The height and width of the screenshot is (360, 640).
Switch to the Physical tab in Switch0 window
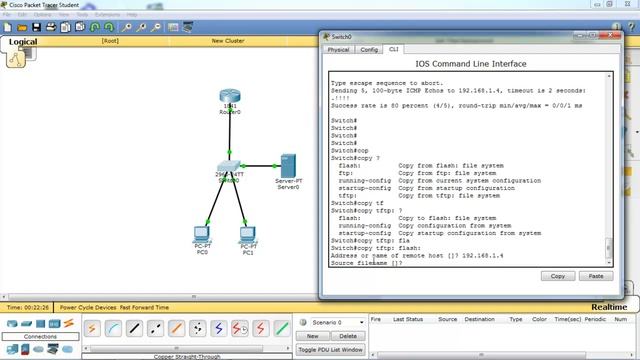pos(338,50)
